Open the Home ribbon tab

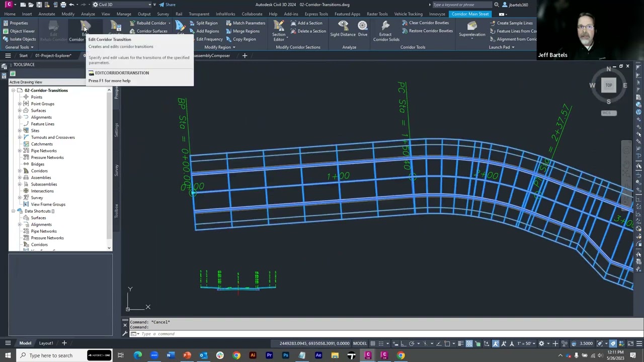9,14
